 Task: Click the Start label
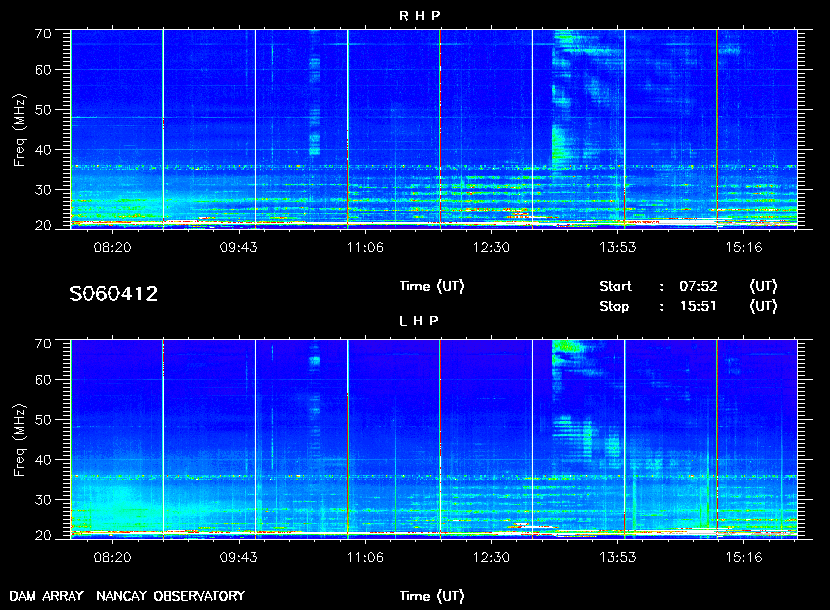tap(615, 286)
